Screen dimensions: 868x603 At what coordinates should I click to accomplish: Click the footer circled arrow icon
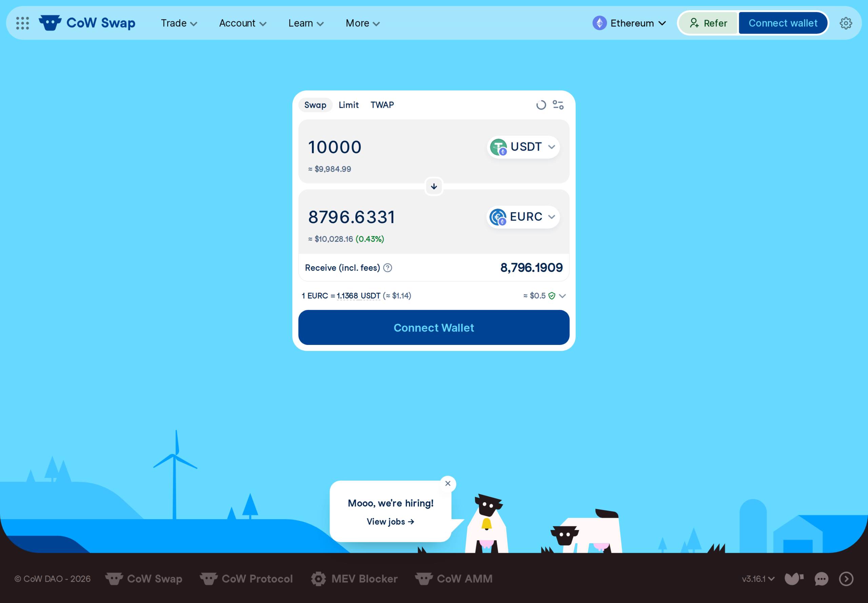pyautogui.click(x=846, y=579)
